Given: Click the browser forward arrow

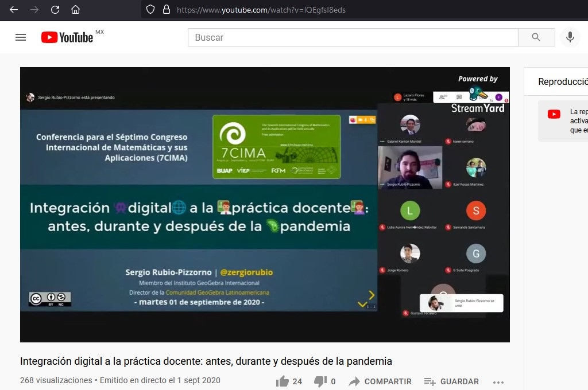Looking at the screenshot, I should tap(34, 10).
